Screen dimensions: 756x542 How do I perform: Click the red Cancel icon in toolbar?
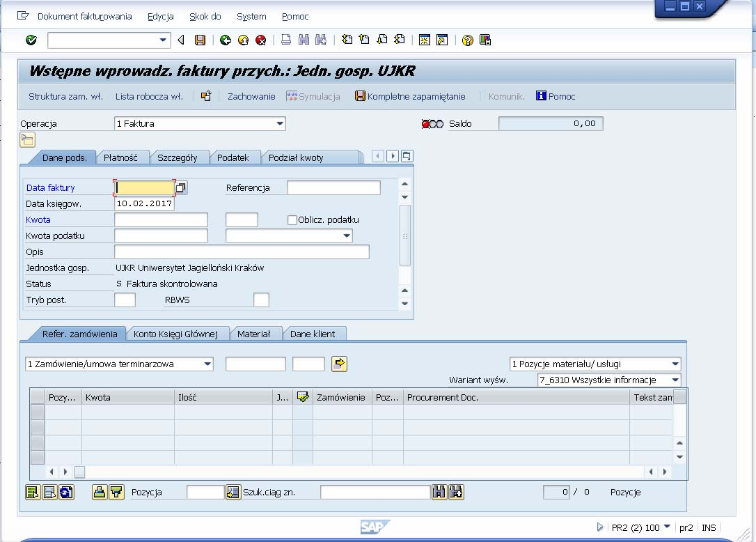tap(261, 40)
